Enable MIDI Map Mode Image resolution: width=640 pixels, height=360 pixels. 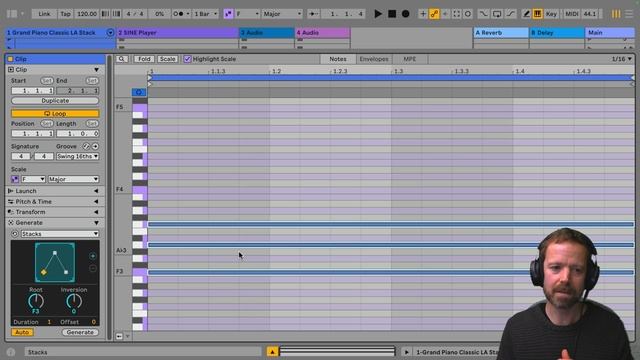click(571, 14)
